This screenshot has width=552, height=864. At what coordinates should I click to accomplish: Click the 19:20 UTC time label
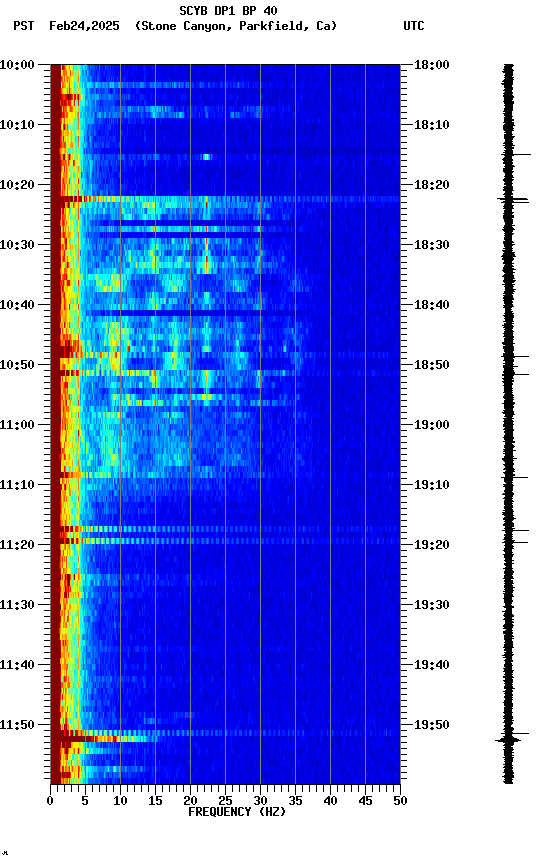click(431, 545)
